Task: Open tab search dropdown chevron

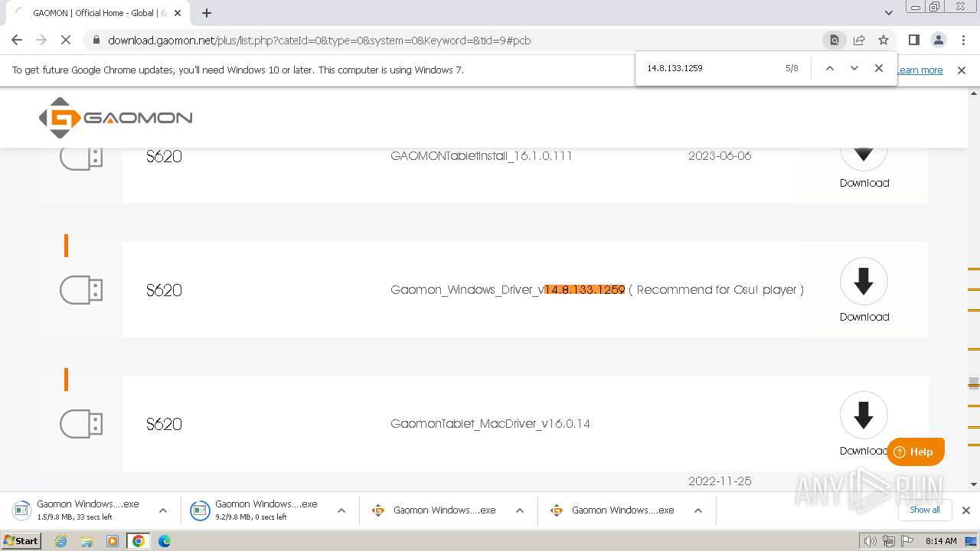Action: click(x=889, y=13)
